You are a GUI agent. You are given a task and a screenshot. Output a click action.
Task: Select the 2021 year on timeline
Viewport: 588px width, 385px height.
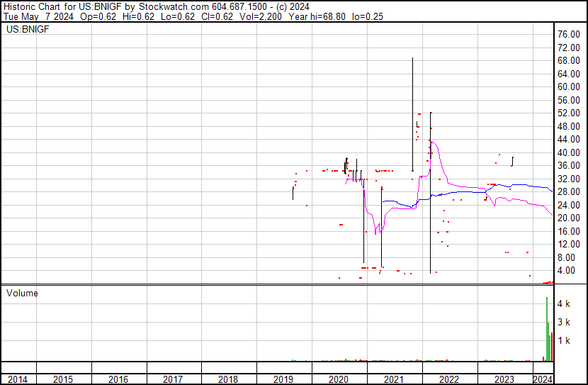[395, 379]
